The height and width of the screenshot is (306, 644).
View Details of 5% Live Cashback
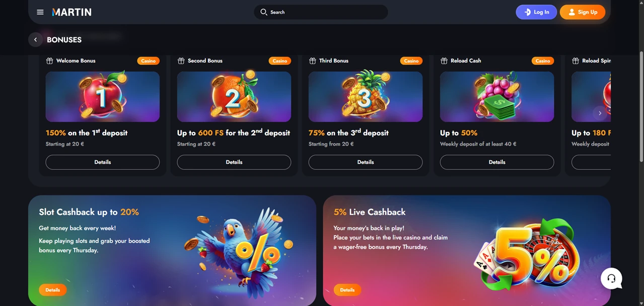pyautogui.click(x=347, y=290)
